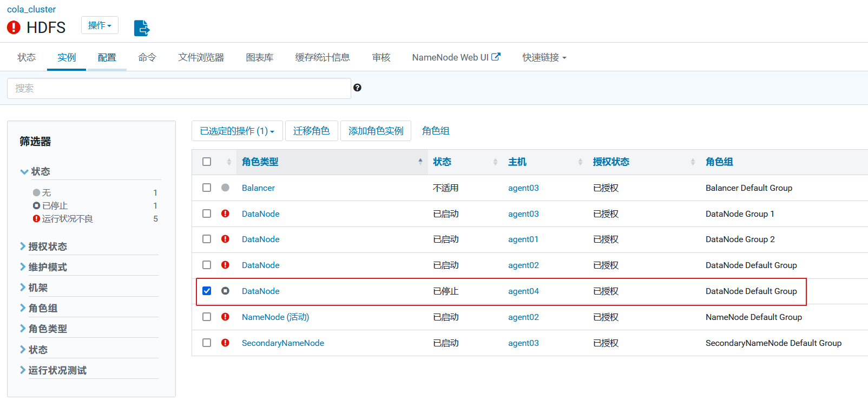Toggle the select-all checkbox in table header
The height and width of the screenshot is (407, 868).
(x=207, y=162)
